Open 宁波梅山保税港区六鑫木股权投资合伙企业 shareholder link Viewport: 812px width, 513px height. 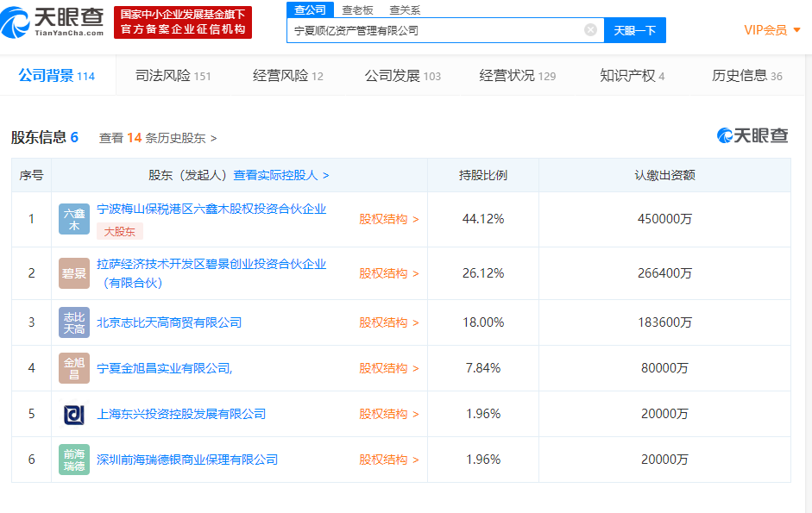click(211, 210)
